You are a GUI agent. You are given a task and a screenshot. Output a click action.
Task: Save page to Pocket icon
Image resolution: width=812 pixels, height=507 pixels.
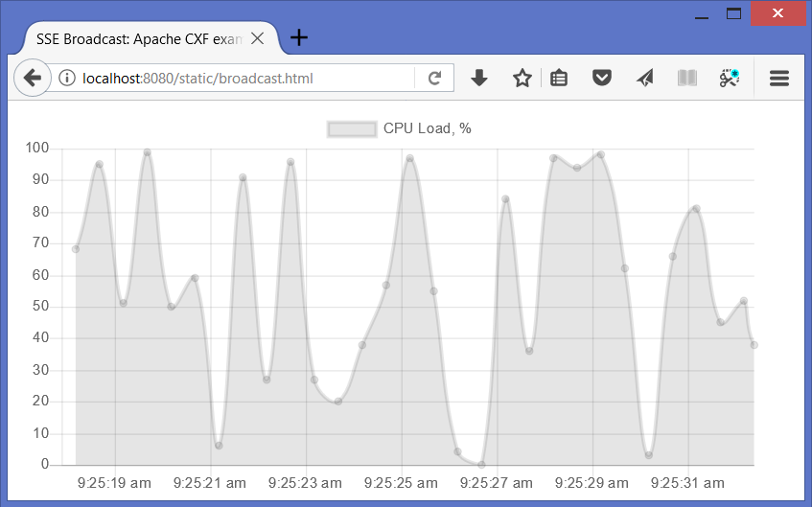coord(602,79)
